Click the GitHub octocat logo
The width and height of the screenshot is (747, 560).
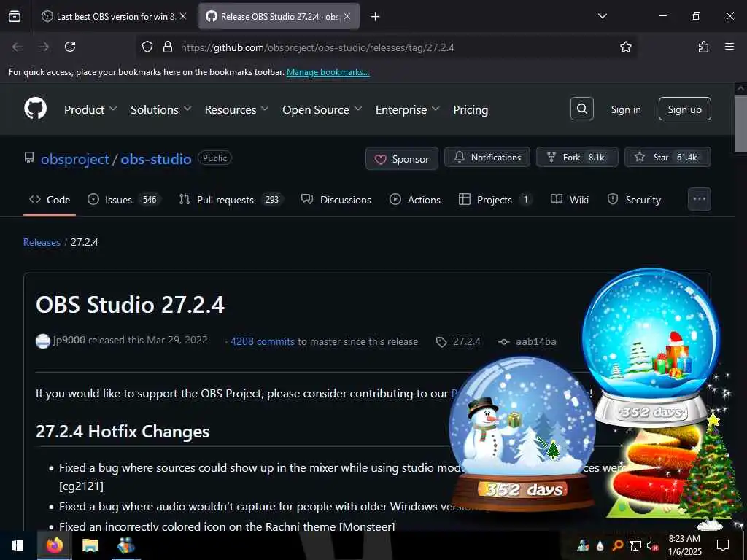pyautogui.click(x=35, y=109)
